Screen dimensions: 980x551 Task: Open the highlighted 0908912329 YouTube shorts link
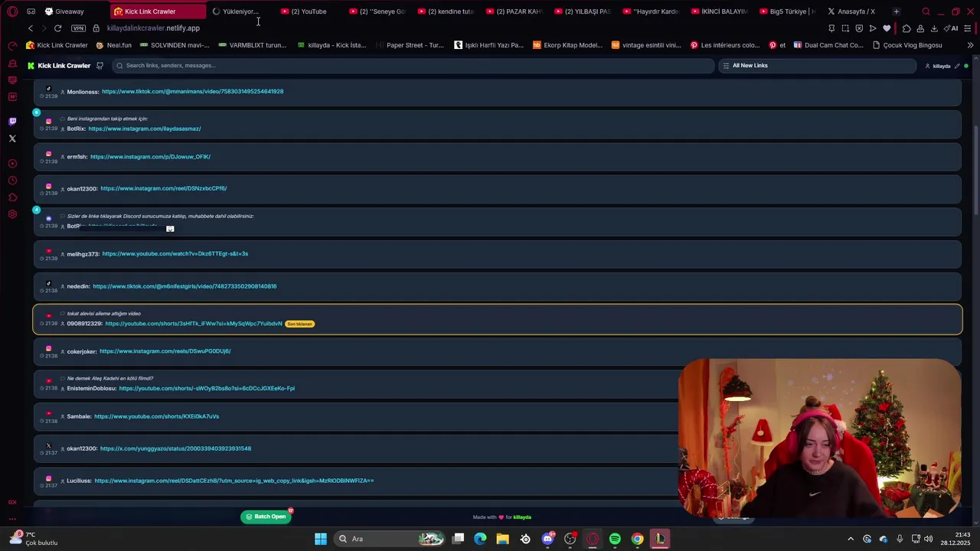[194, 324]
